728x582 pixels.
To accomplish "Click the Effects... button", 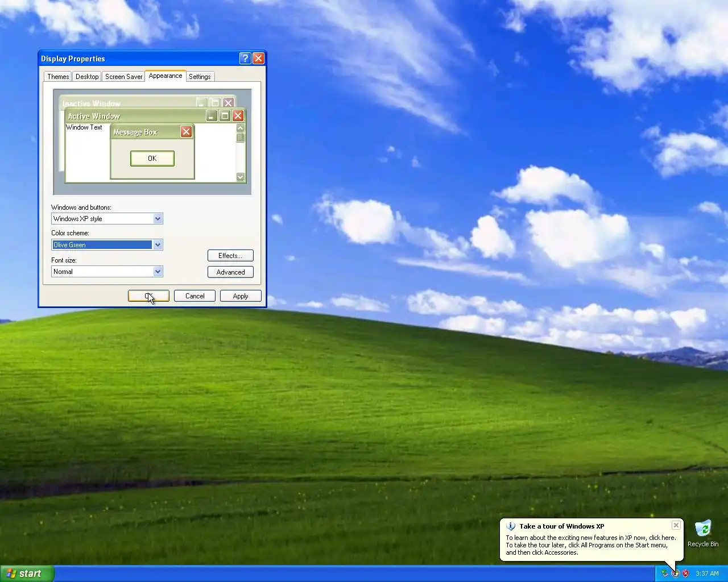I will [x=230, y=256].
